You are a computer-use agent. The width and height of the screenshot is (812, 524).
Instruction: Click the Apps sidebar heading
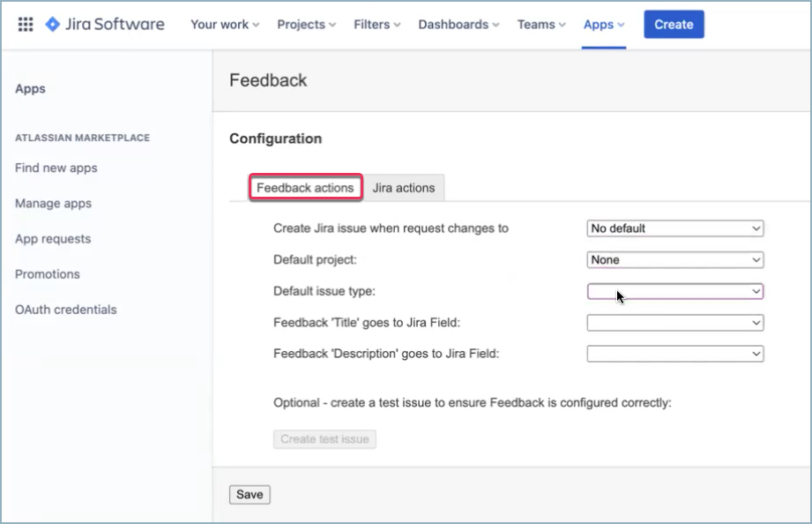pyautogui.click(x=30, y=88)
